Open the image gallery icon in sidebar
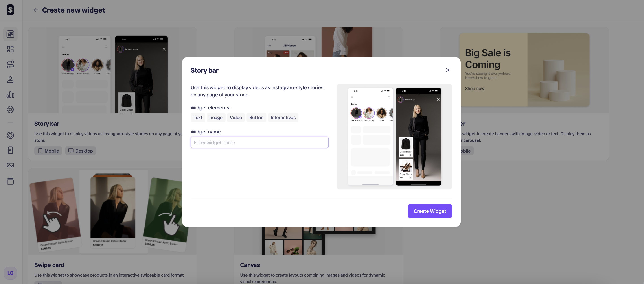This screenshot has height=284, width=644. (x=10, y=166)
